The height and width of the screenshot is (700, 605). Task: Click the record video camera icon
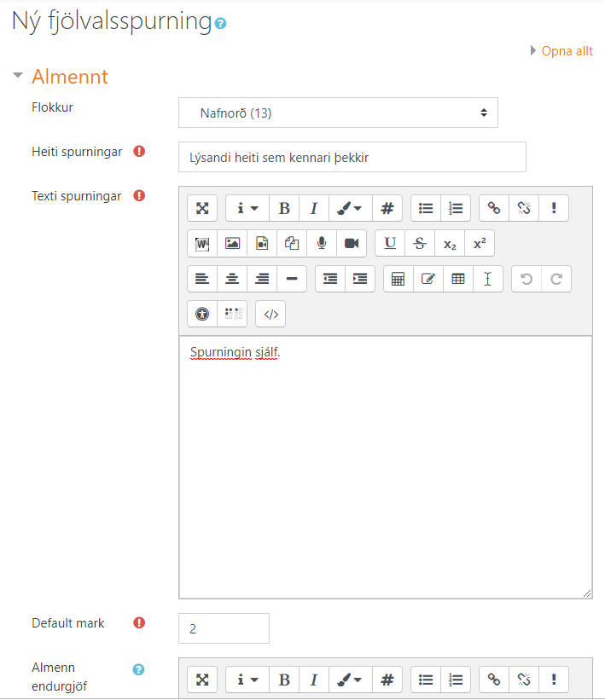click(352, 243)
